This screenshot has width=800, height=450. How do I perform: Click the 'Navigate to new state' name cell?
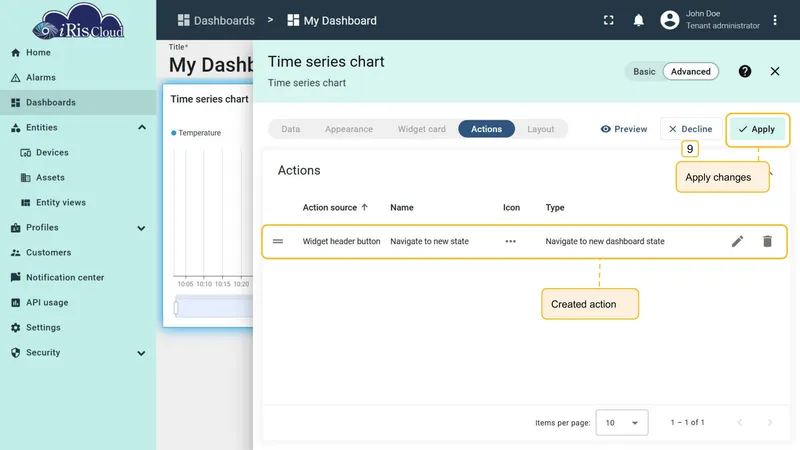pyautogui.click(x=429, y=241)
